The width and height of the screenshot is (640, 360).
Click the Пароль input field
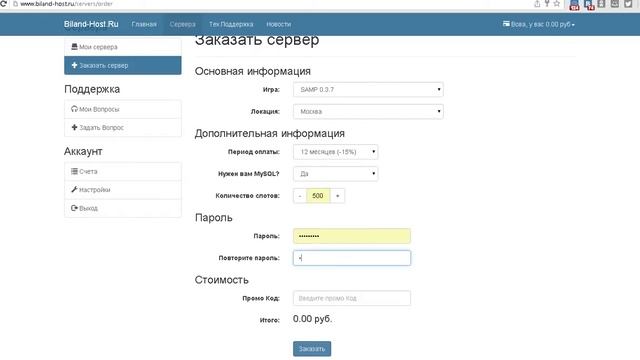point(352,236)
